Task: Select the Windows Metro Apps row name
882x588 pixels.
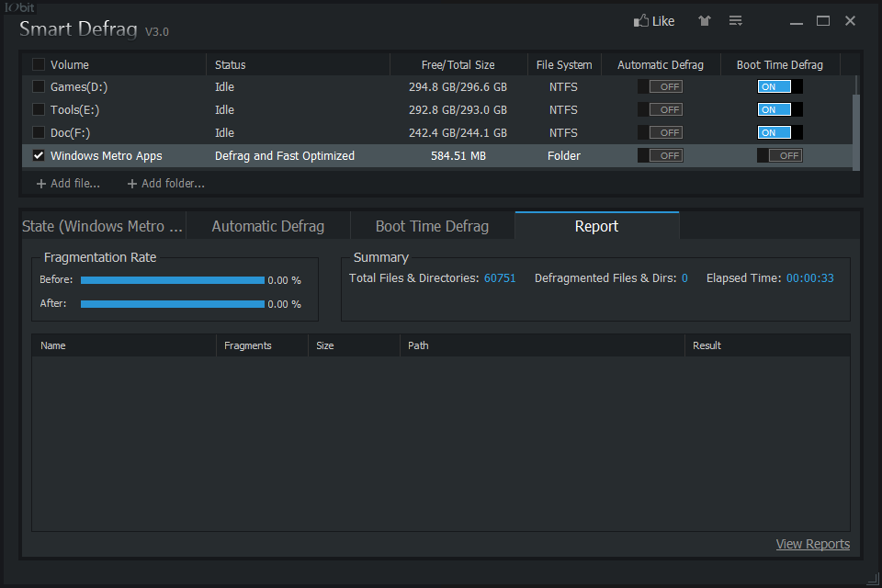Action: pos(107,156)
